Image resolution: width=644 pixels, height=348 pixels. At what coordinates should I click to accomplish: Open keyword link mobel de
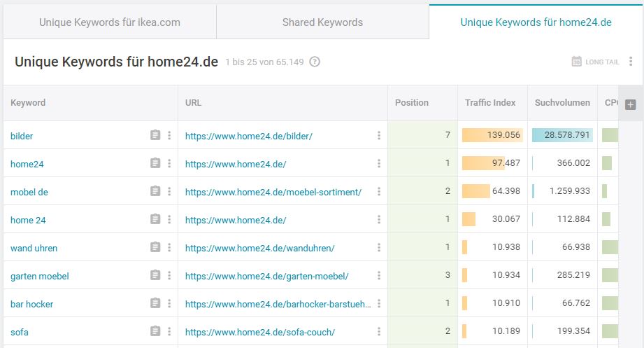pos(29,192)
